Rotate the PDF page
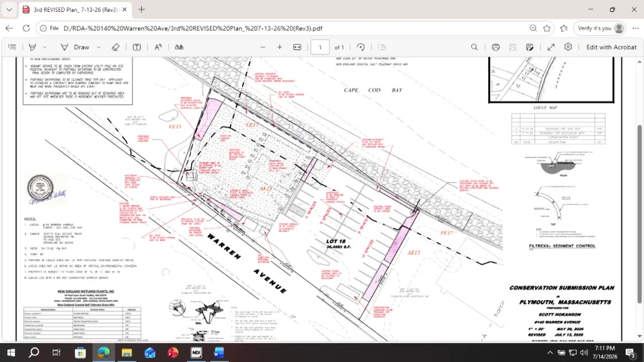 (361, 47)
